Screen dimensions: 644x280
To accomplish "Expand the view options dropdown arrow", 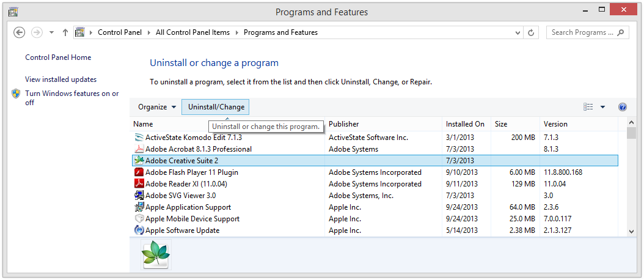I will tap(602, 107).
